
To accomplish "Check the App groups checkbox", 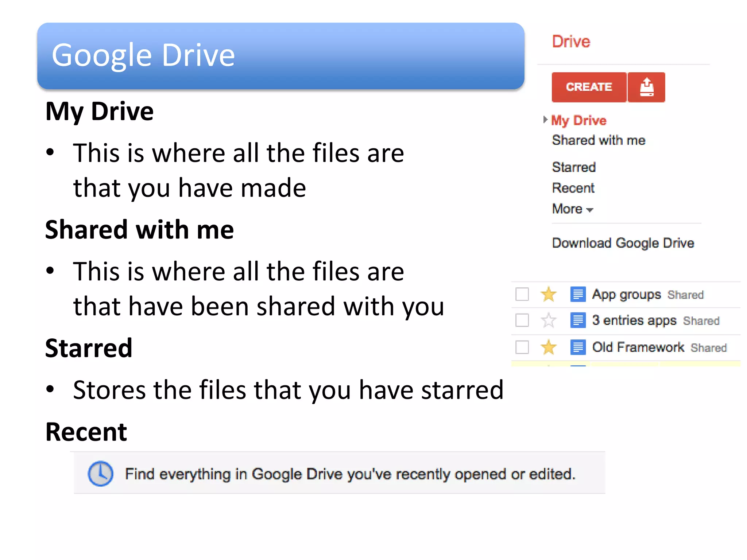I will coord(522,294).
